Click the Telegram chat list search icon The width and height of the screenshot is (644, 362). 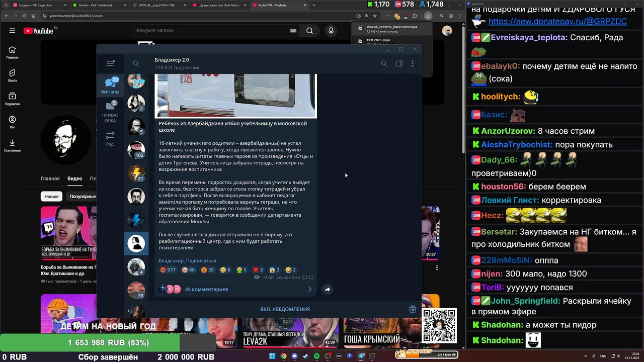136,64
